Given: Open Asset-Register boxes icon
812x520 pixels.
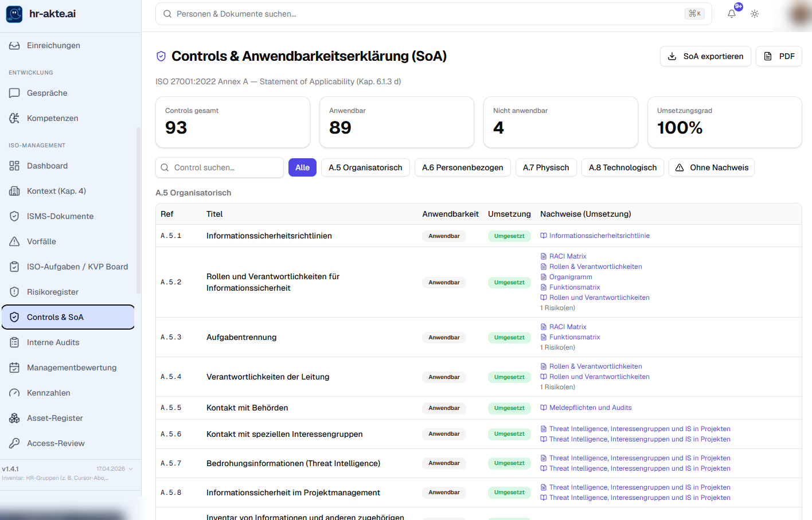Looking at the screenshot, I should pyautogui.click(x=14, y=418).
